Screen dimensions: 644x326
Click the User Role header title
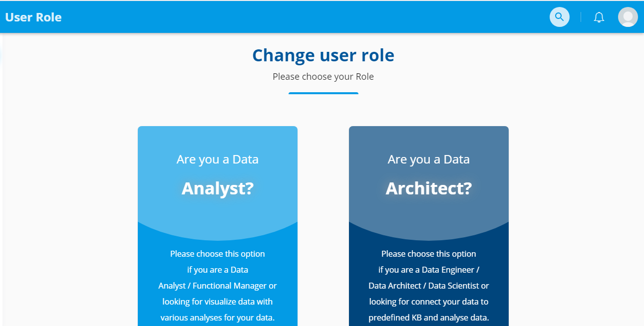pos(33,17)
